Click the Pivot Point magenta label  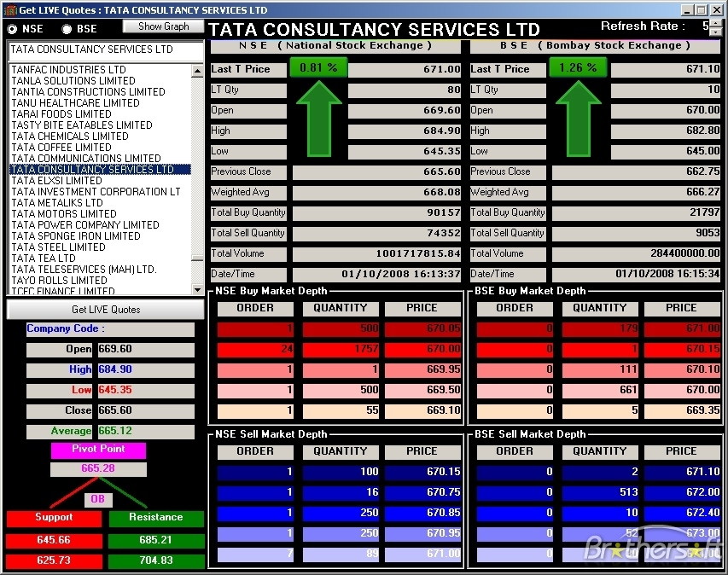[98, 450]
